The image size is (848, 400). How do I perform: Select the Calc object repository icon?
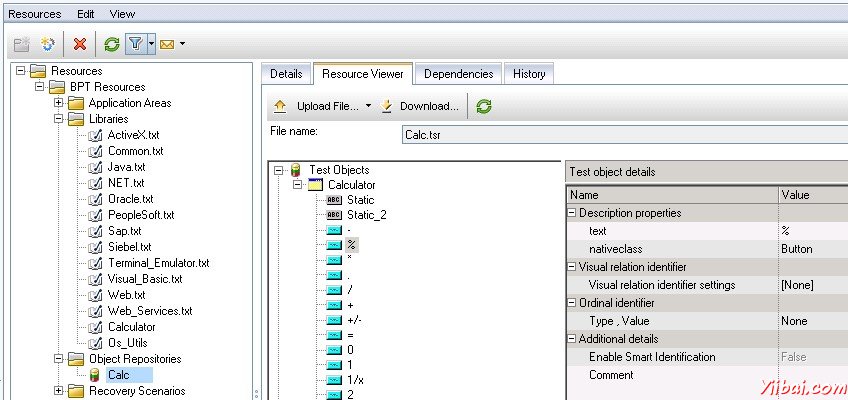click(x=96, y=375)
